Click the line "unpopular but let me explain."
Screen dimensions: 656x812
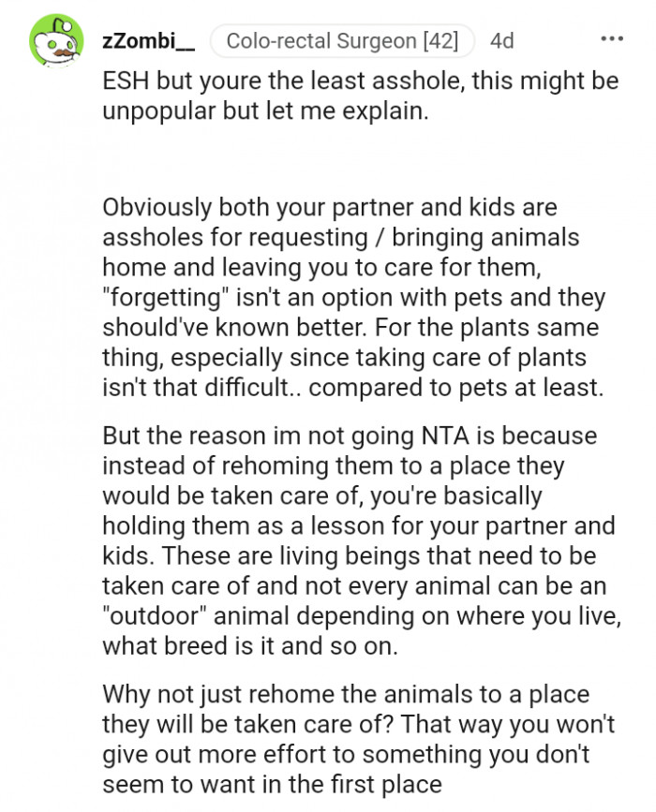(265, 111)
